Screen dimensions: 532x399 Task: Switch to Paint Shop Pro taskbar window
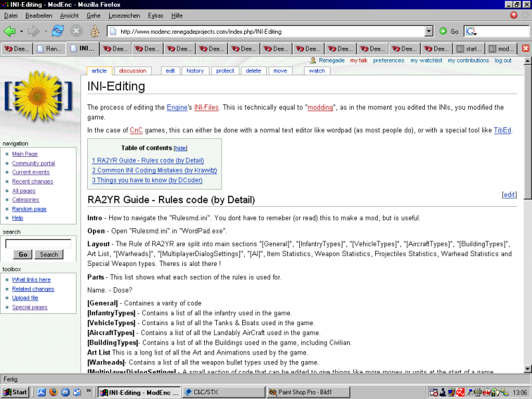309,392
